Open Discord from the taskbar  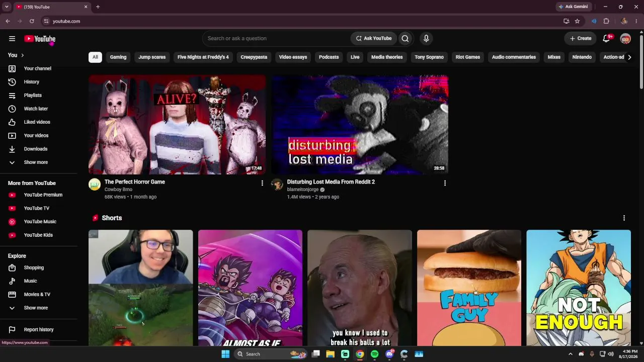(389, 354)
